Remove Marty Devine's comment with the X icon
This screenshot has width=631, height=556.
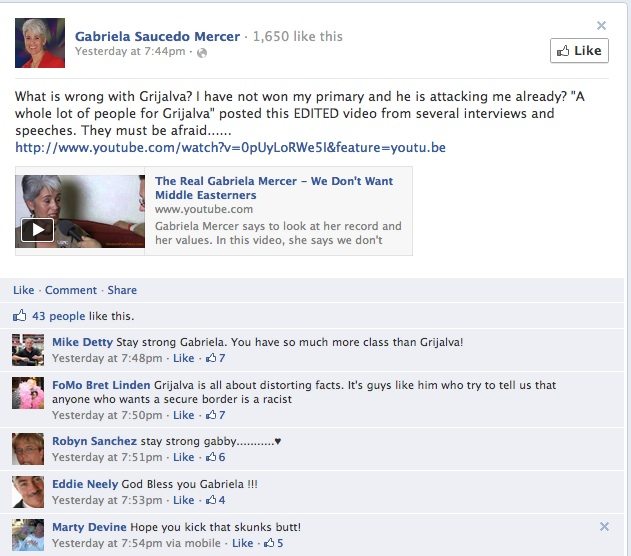coord(604,527)
